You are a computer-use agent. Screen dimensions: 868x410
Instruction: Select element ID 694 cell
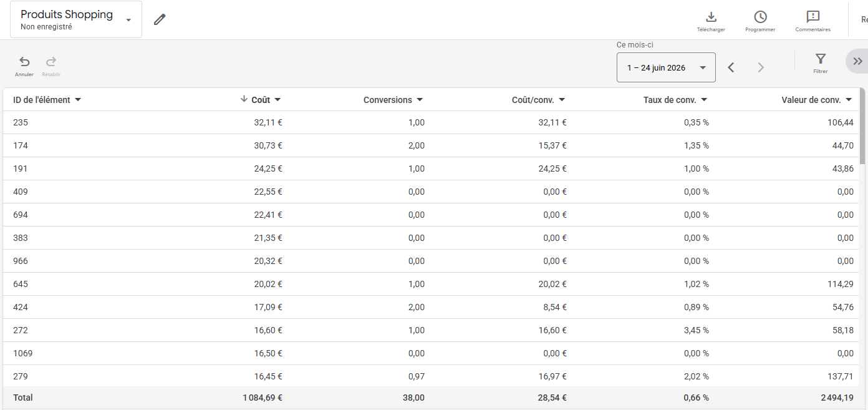click(x=21, y=215)
